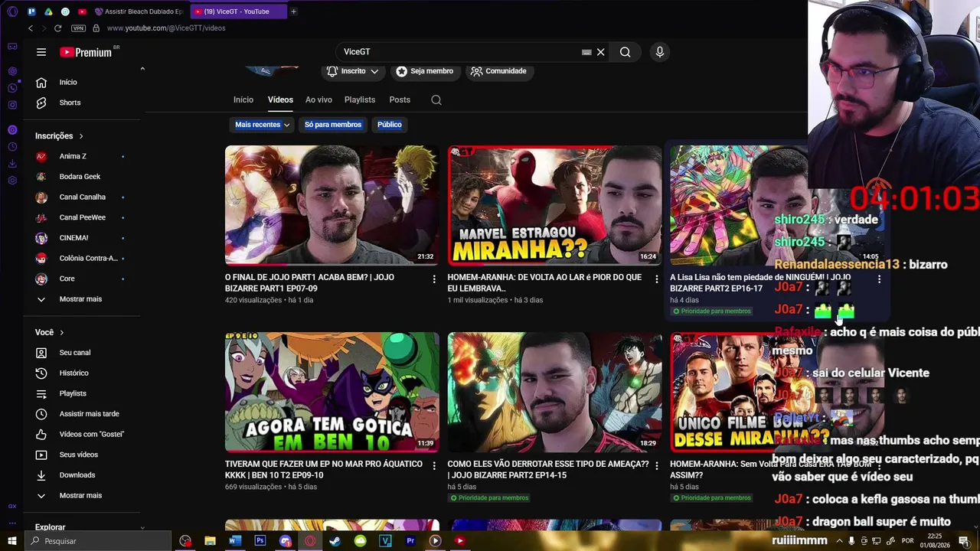Switch to the pinned YouTube tab
980x551 pixels.
tap(82, 11)
